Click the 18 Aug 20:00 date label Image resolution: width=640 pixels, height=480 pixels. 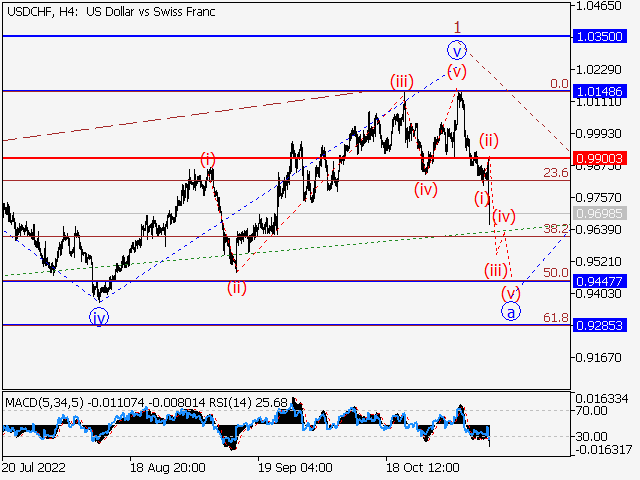coord(168,467)
